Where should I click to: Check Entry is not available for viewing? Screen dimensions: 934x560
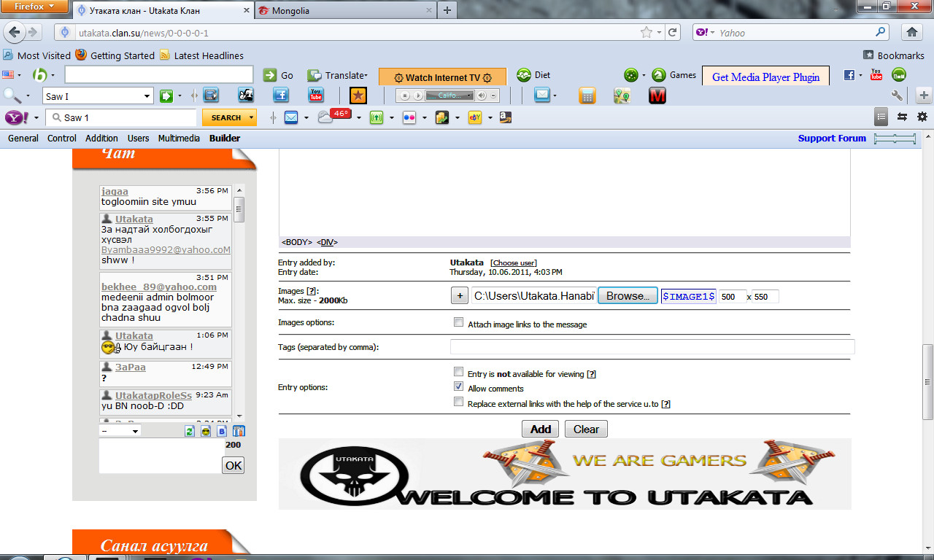click(458, 372)
